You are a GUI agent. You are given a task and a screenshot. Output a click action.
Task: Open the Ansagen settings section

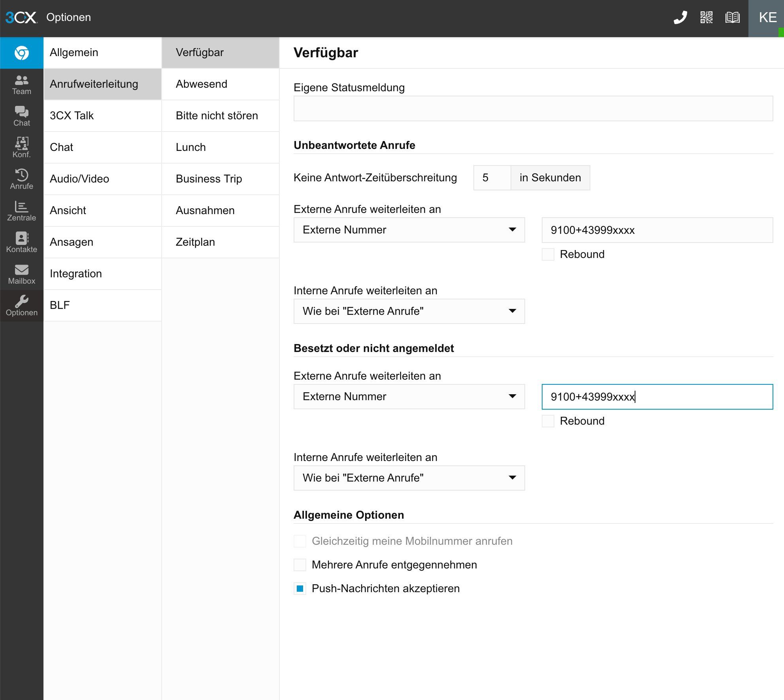coord(102,242)
